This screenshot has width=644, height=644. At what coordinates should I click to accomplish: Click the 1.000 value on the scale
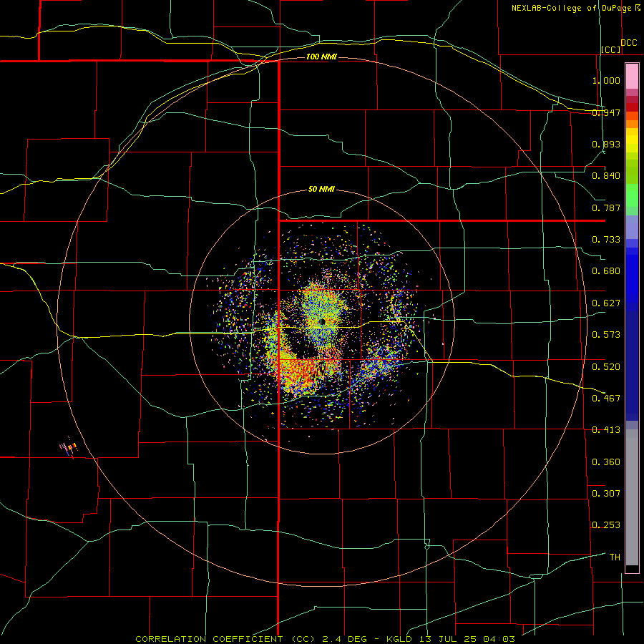click(606, 80)
